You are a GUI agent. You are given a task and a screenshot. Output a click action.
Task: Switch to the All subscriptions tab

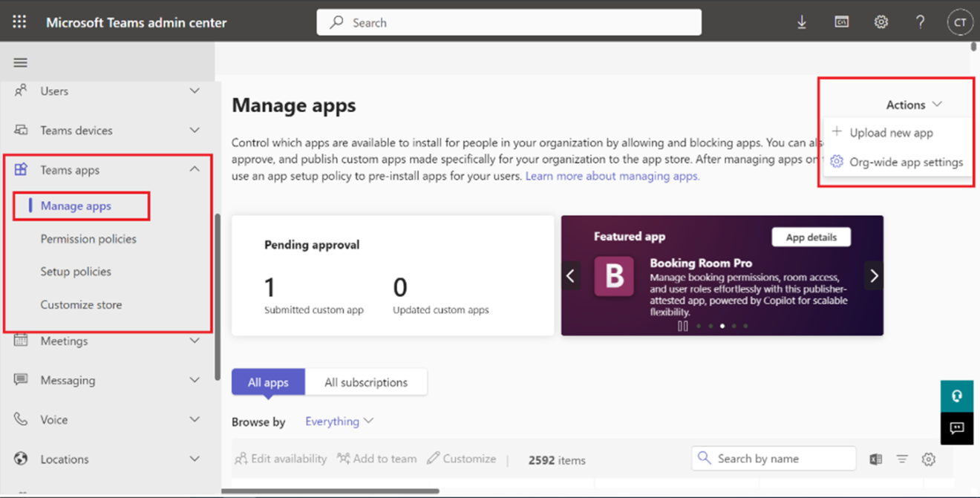[367, 381]
